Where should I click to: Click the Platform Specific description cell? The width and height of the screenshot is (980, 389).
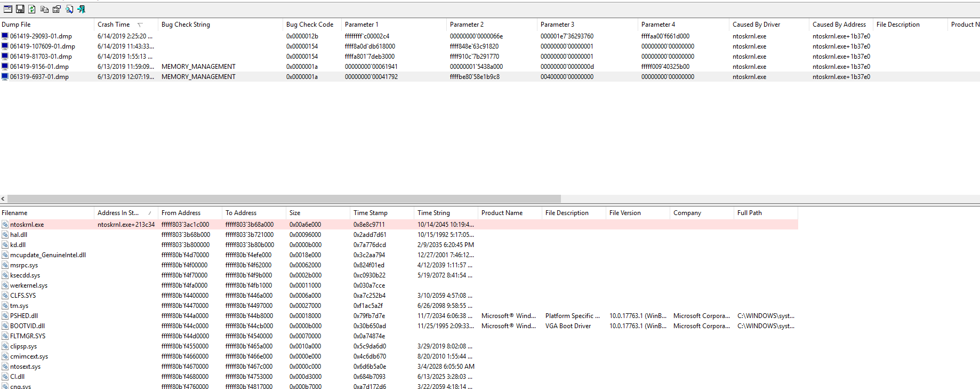click(573, 316)
